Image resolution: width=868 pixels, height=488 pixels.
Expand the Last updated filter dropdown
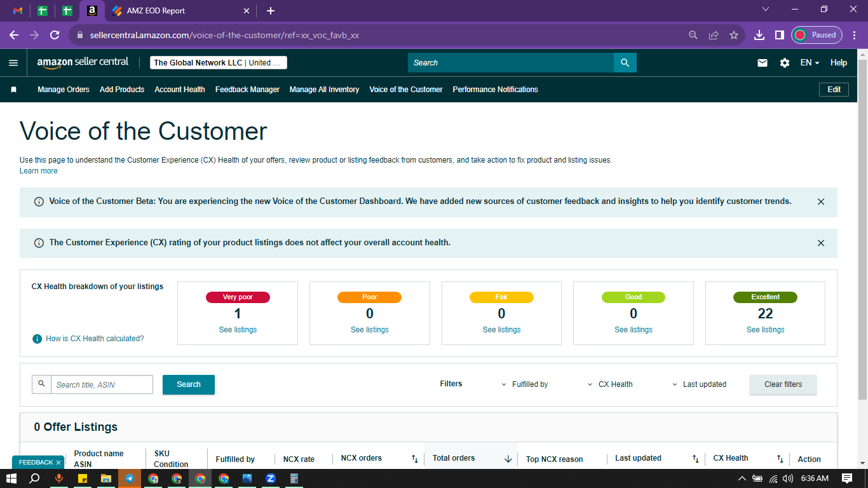(699, 384)
